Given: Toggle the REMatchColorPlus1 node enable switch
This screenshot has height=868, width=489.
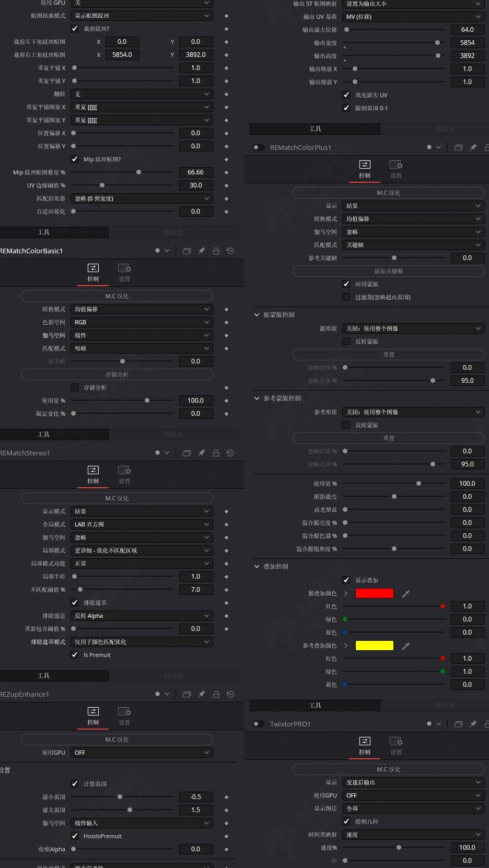Looking at the screenshot, I should click(x=258, y=147).
